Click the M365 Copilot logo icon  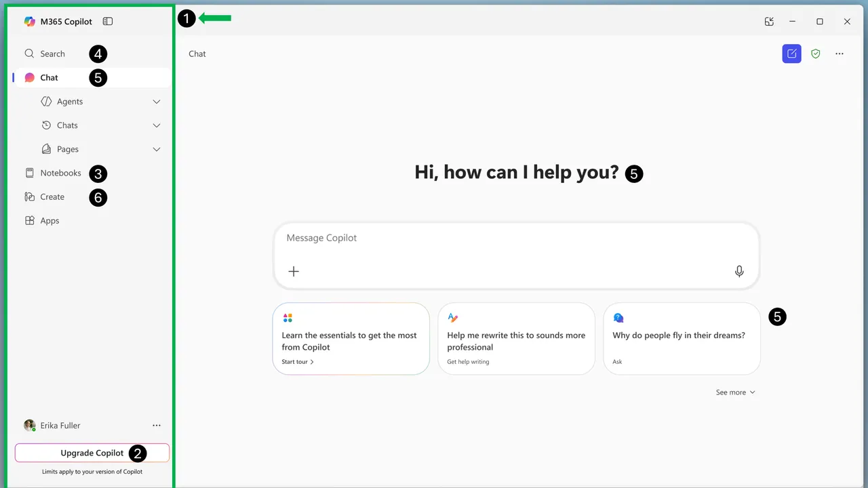click(30, 21)
